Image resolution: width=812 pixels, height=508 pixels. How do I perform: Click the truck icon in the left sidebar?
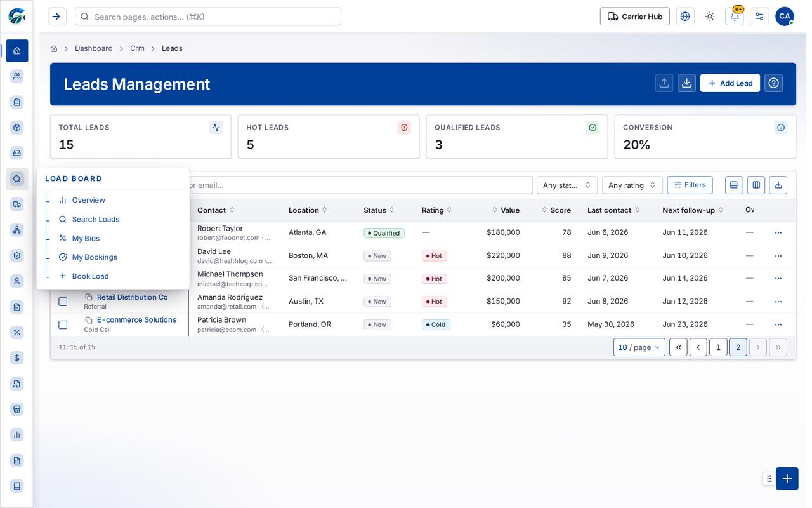click(17, 204)
